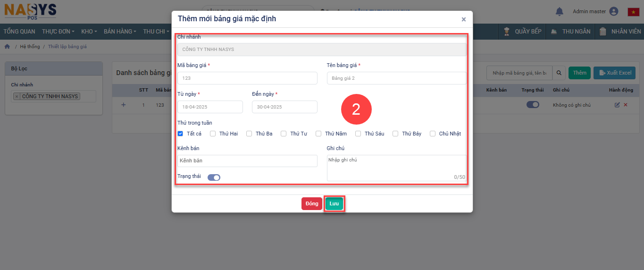Expand the KHO menu

pos(89,32)
